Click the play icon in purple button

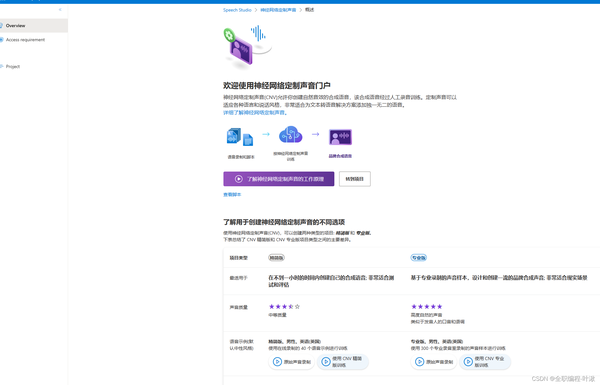click(239, 179)
